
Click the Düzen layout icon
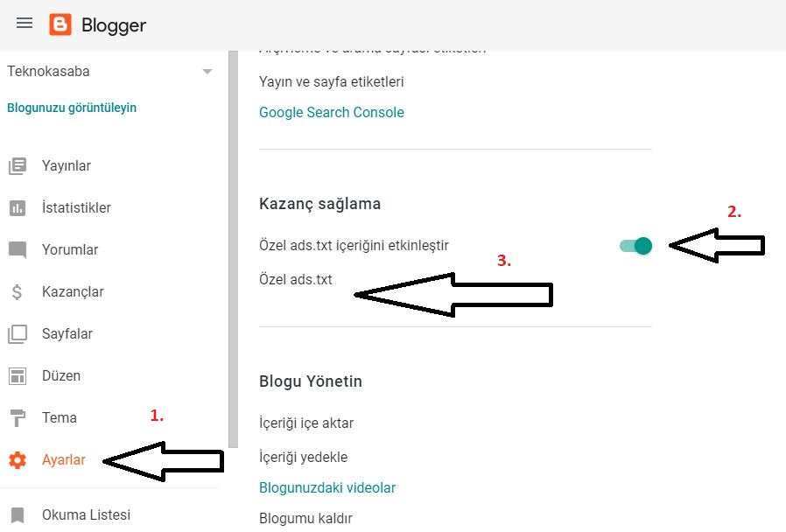tap(18, 376)
